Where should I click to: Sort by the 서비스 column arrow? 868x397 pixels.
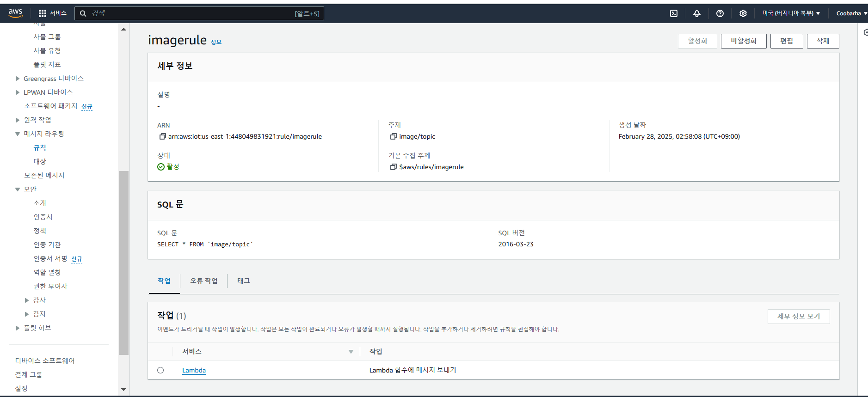click(351, 352)
